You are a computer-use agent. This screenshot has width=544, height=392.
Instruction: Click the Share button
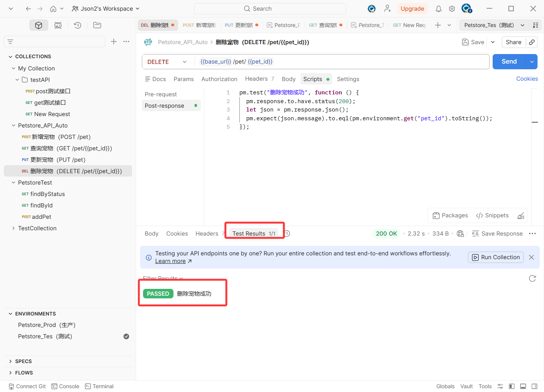(x=514, y=42)
